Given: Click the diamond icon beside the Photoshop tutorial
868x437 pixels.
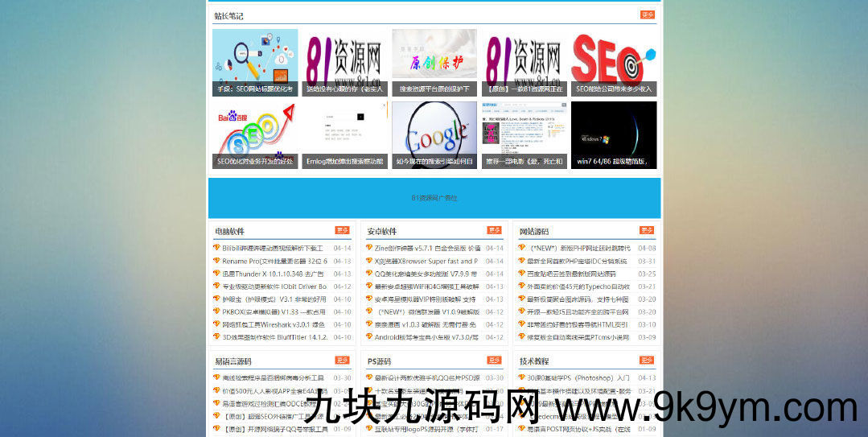Looking at the screenshot, I should (x=521, y=377).
